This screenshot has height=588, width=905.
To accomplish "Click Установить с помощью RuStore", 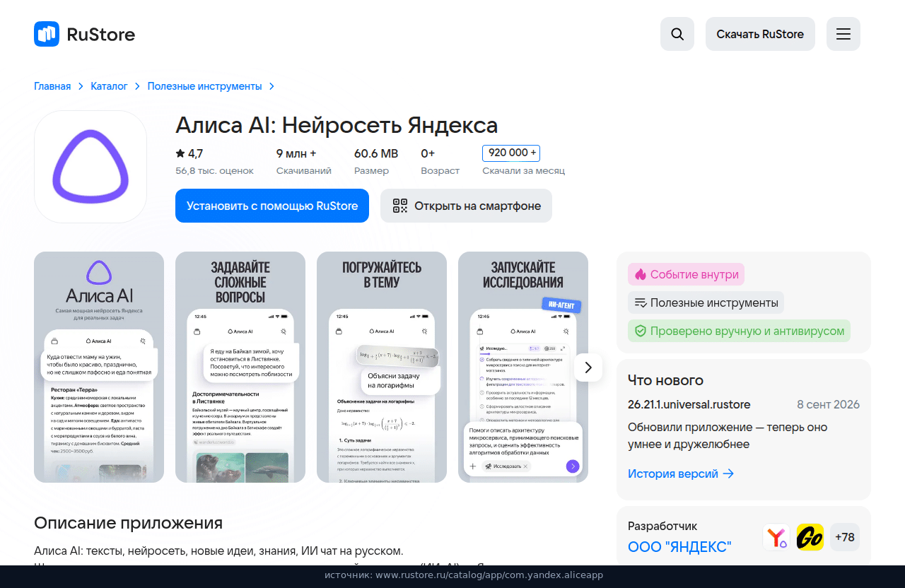I will (x=272, y=206).
